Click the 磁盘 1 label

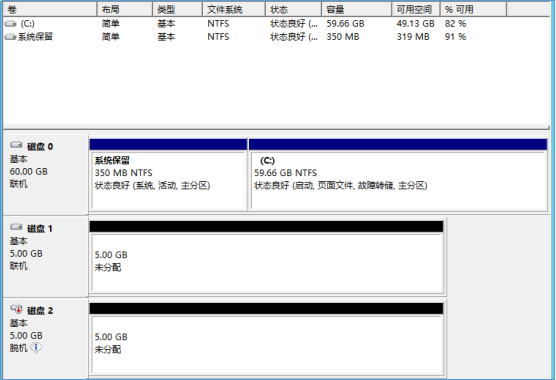[40, 229]
